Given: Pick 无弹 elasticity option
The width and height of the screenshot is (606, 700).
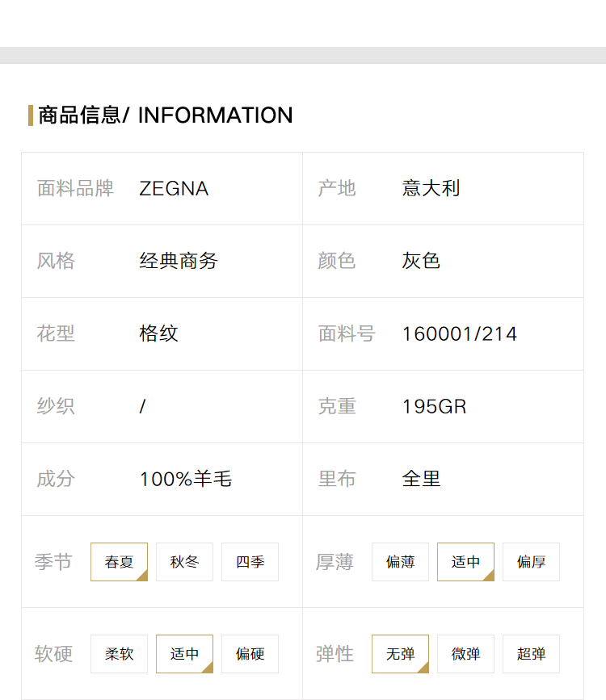Looking at the screenshot, I should tap(400, 653).
